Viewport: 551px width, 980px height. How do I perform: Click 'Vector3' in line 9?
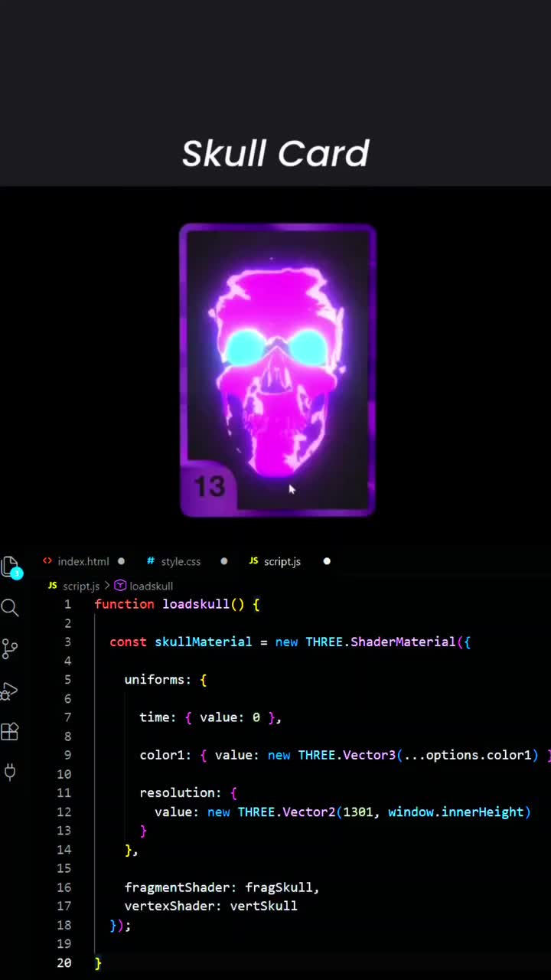coord(370,755)
